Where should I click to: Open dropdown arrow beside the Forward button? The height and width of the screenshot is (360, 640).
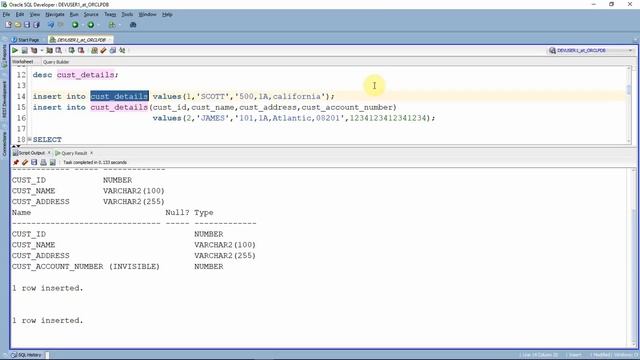coord(98,25)
